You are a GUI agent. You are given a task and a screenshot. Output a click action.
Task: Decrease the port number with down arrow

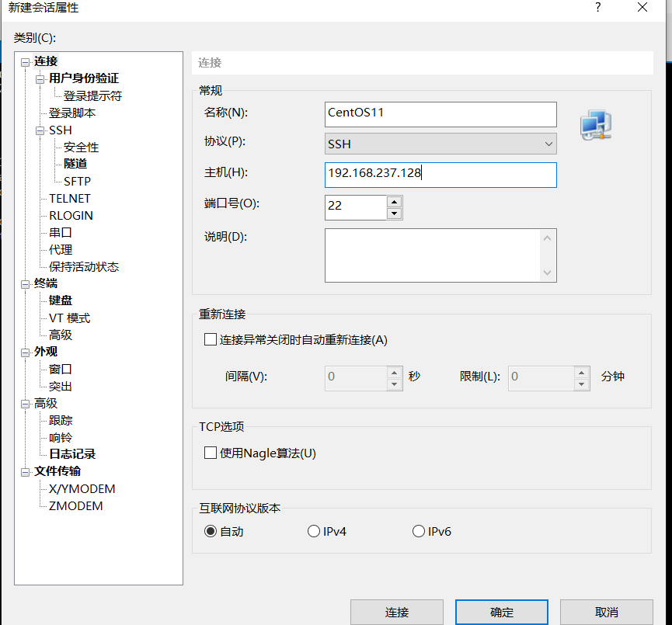[x=395, y=214]
